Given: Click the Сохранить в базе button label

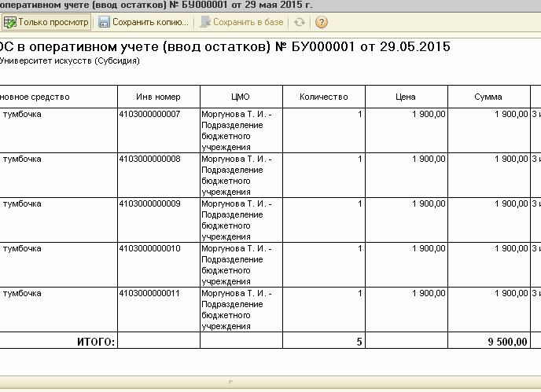Looking at the screenshot, I should [248, 22].
